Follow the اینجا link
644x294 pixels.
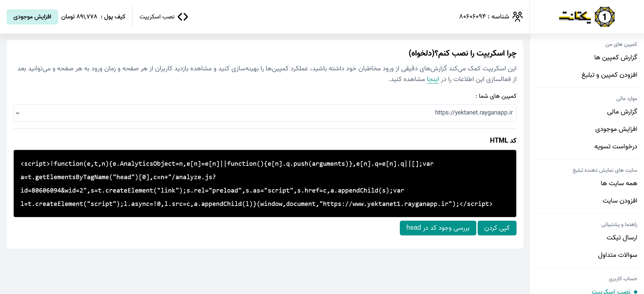(x=433, y=79)
